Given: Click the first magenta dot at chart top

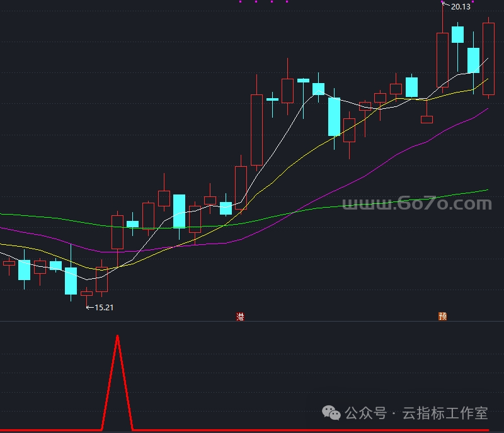Looking at the screenshot, I should point(240,2).
